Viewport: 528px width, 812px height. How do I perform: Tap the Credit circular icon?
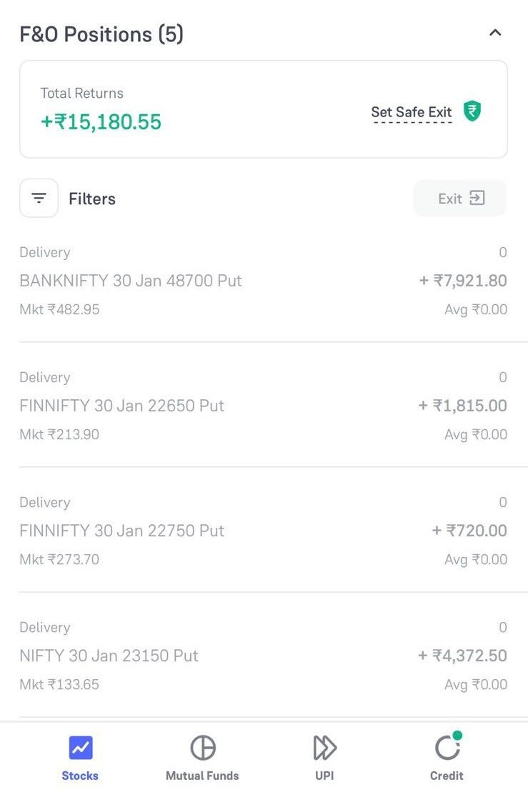click(x=448, y=747)
